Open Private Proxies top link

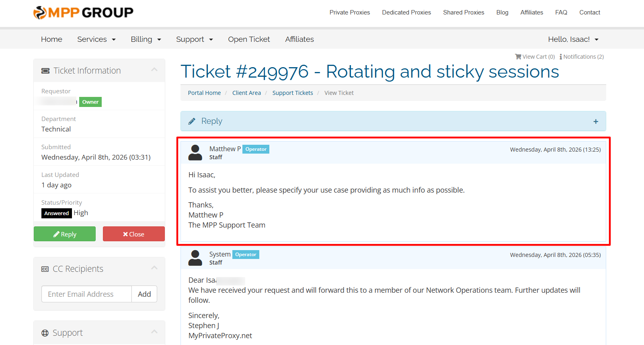pyautogui.click(x=350, y=12)
